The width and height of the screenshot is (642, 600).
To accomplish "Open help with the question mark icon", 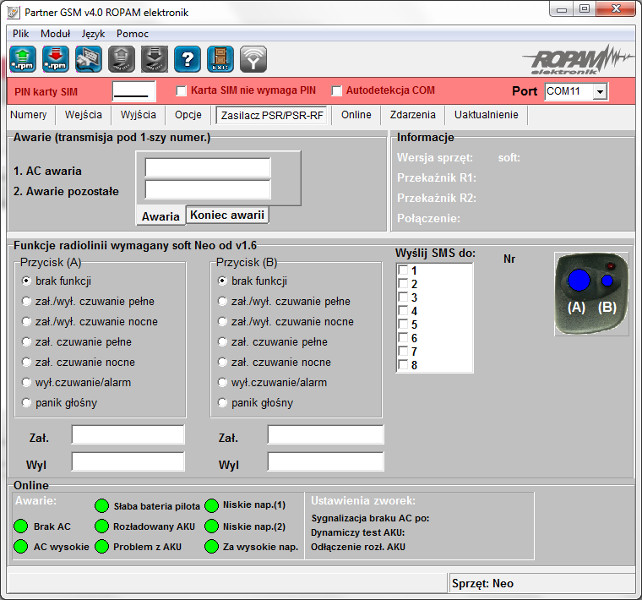I will (187, 59).
